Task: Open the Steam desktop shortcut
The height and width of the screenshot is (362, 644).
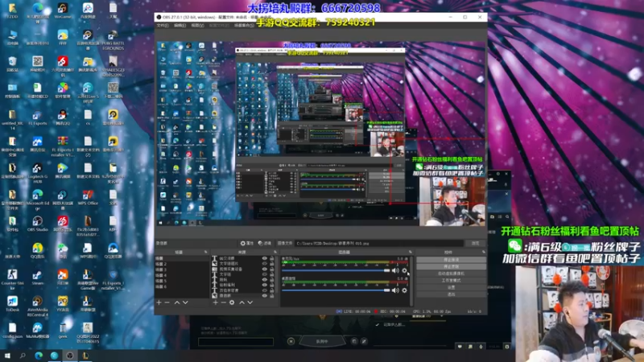Action: [x=37, y=278]
